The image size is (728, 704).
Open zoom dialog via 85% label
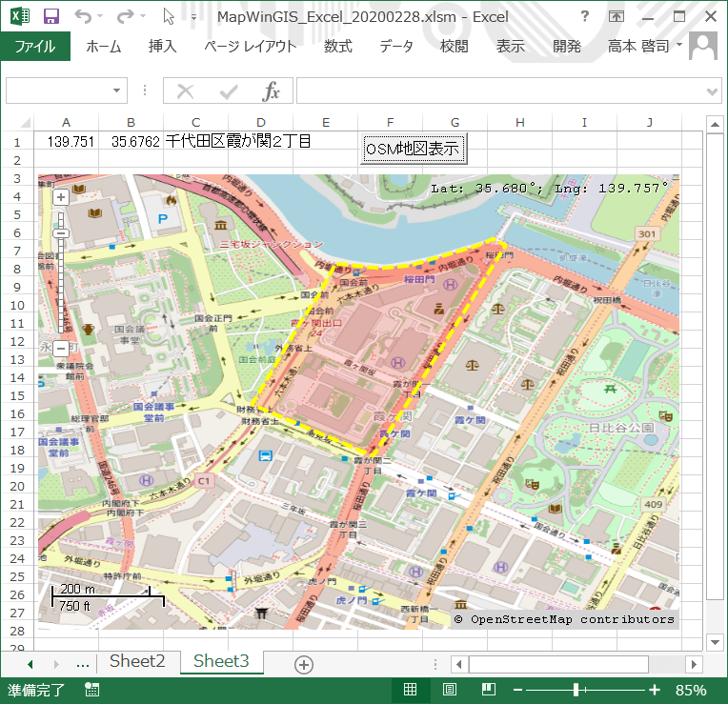(x=691, y=690)
